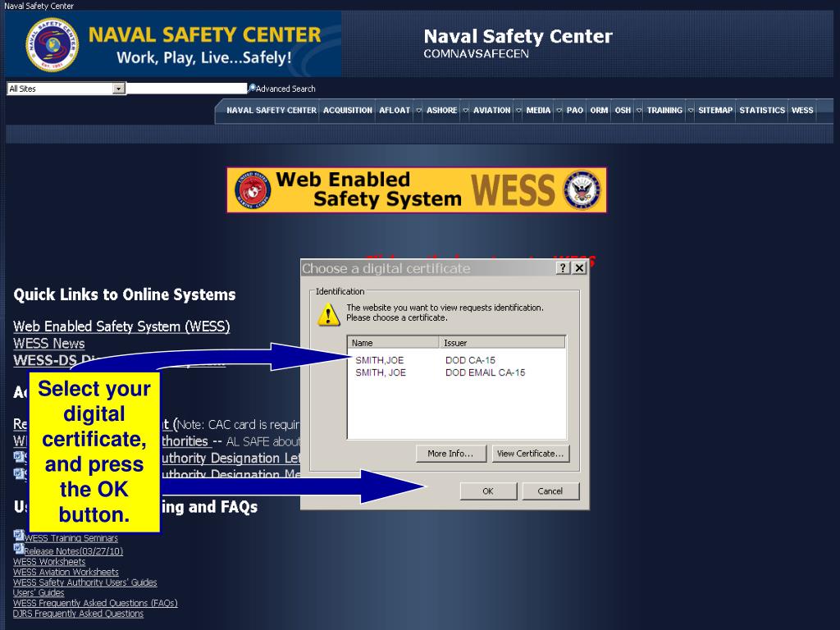
Task: Sort certificates by Issuer column header
Action: click(502, 342)
